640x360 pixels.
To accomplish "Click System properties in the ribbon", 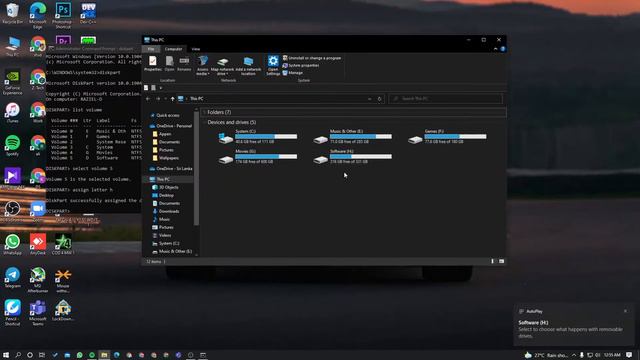I will (301, 65).
